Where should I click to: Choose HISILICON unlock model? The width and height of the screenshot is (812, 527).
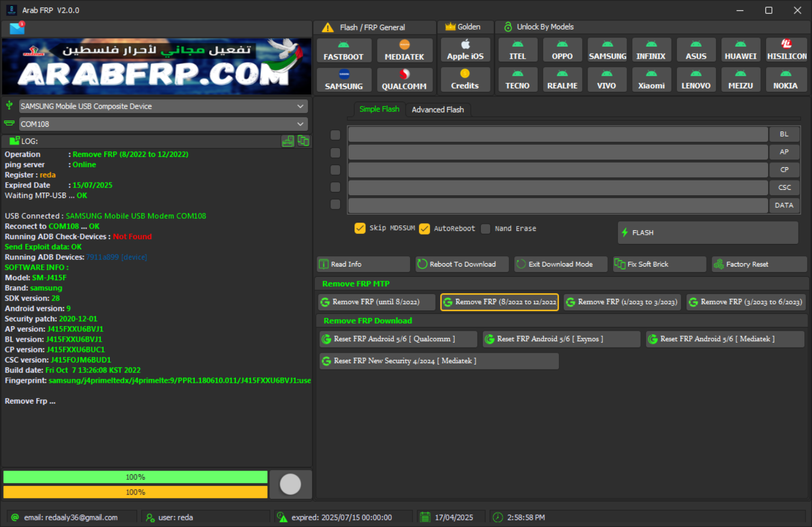point(787,50)
